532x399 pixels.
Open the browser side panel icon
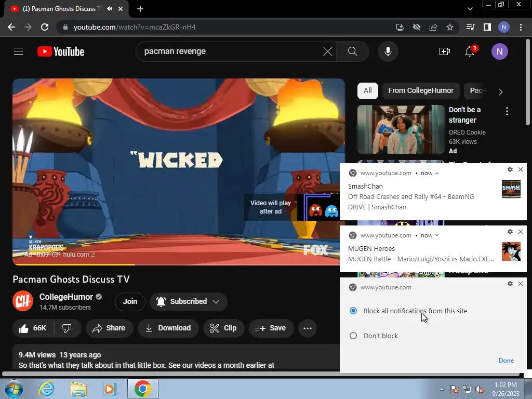(x=487, y=27)
